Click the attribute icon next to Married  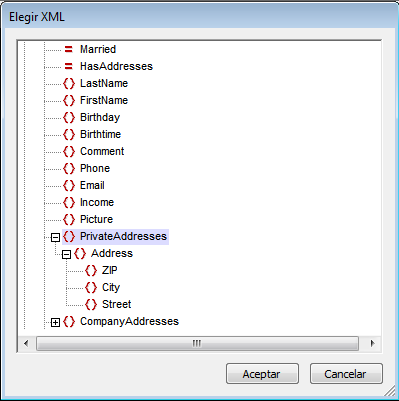(69, 49)
